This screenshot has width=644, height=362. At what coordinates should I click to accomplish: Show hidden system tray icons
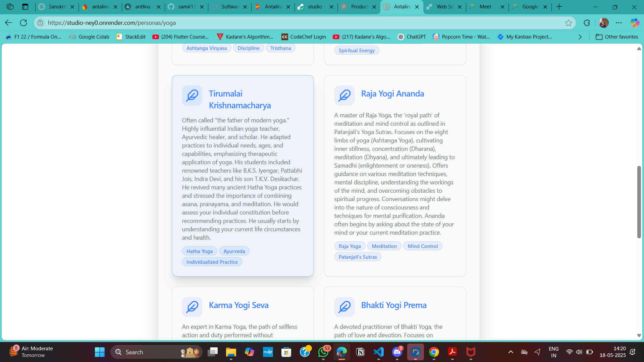[511, 352]
